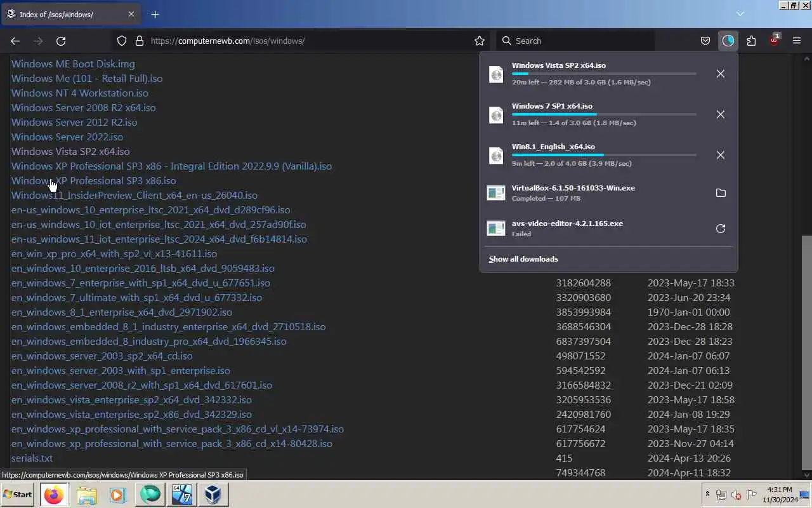Open Windows Me (101 - Retail Full).iso link
812x508 pixels.
(x=87, y=78)
